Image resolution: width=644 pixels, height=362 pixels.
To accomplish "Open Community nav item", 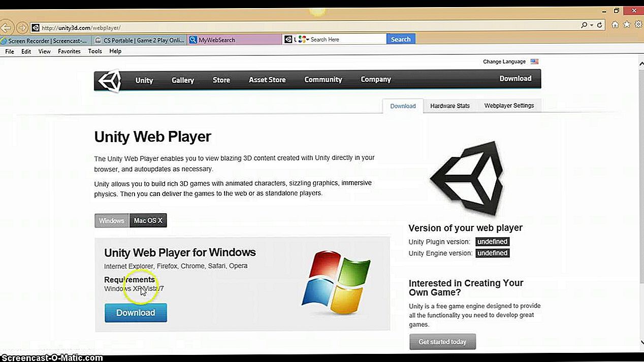I will pos(323,79).
